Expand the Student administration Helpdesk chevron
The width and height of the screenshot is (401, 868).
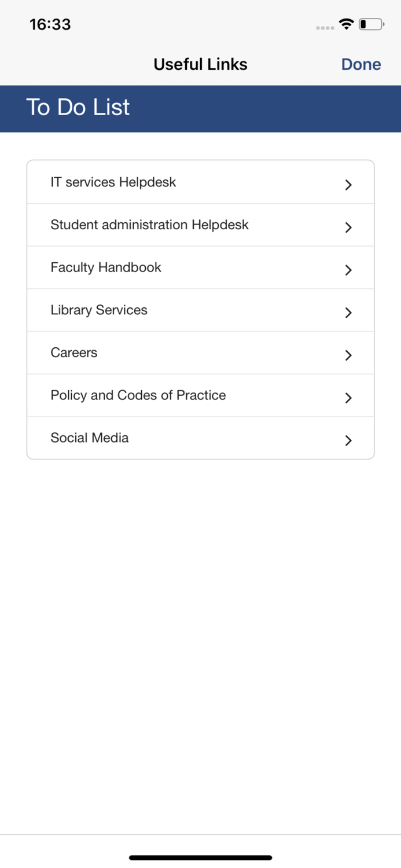coord(348,227)
